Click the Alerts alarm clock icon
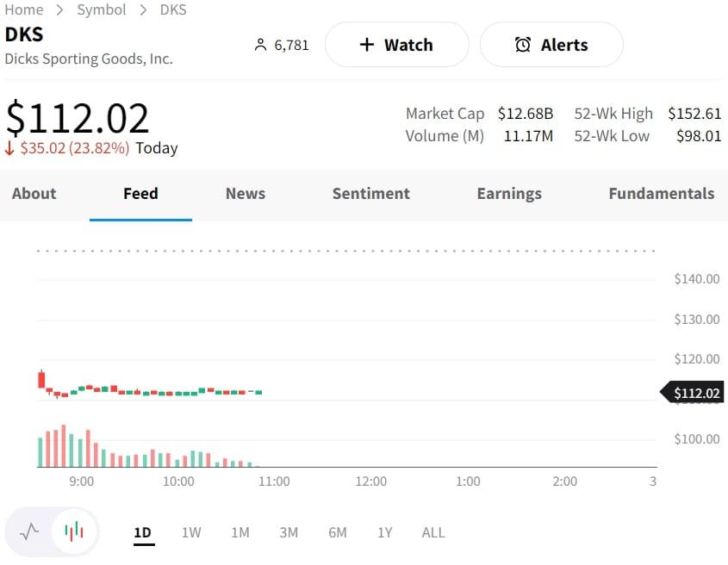The height and width of the screenshot is (565, 728). (x=523, y=45)
